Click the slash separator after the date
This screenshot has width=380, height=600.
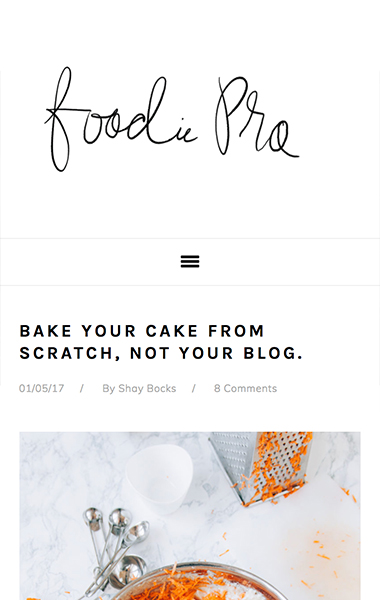pos(82,388)
